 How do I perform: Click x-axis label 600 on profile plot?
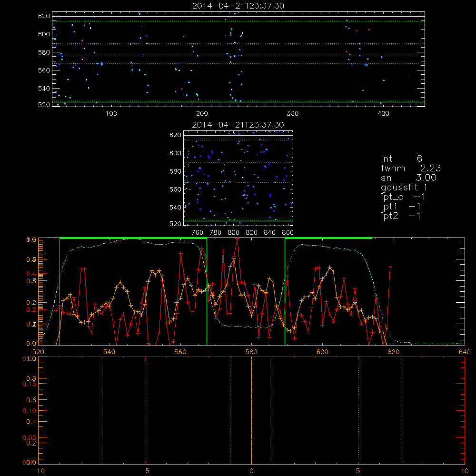coord(322,352)
